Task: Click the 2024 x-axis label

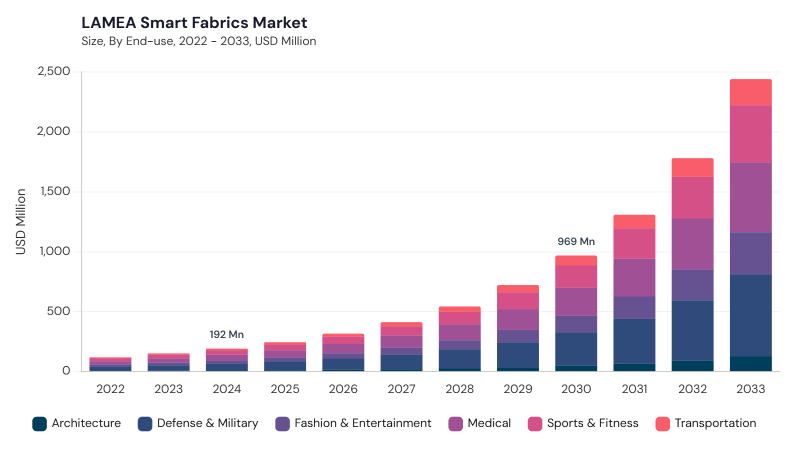Action: [x=227, y=389]
